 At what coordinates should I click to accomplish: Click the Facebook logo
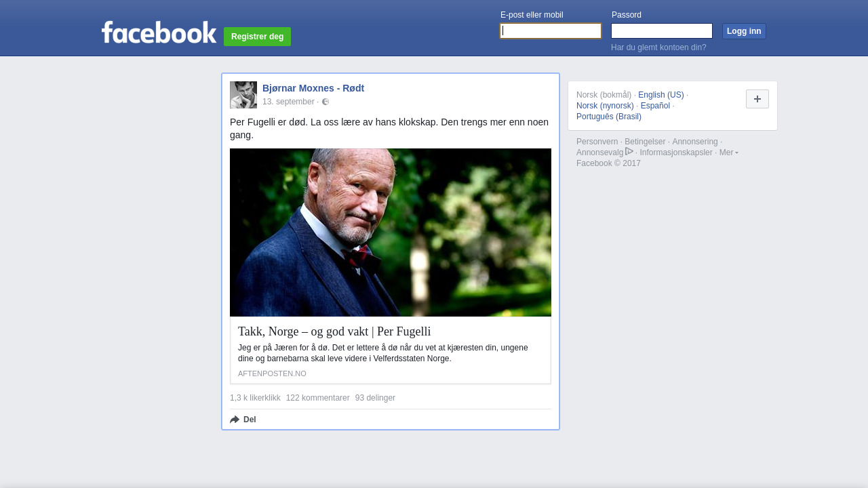[x=159, y=32]
